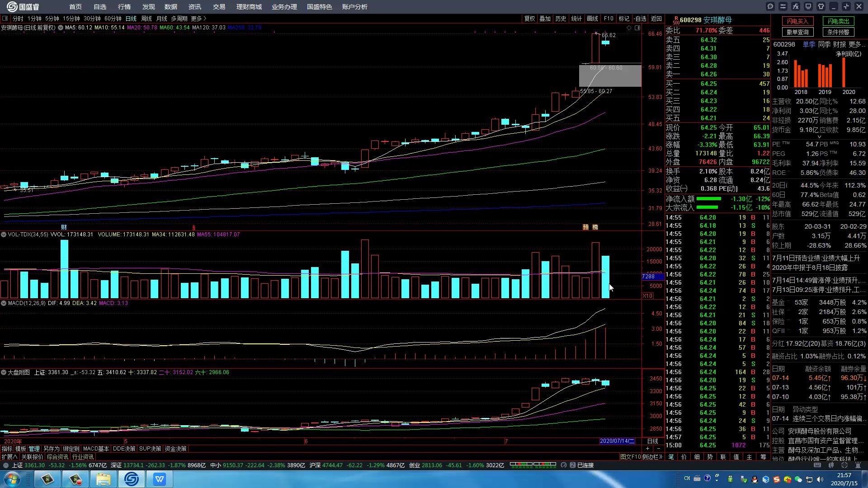Select the 筹 tab in bottom panel
Viewport: 868px width, 488px height.
pyautogui.click(x=764, y=457)
